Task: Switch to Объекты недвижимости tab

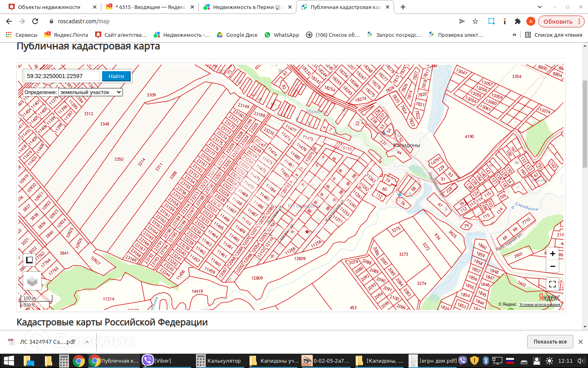Action: (x=49, y=7)
